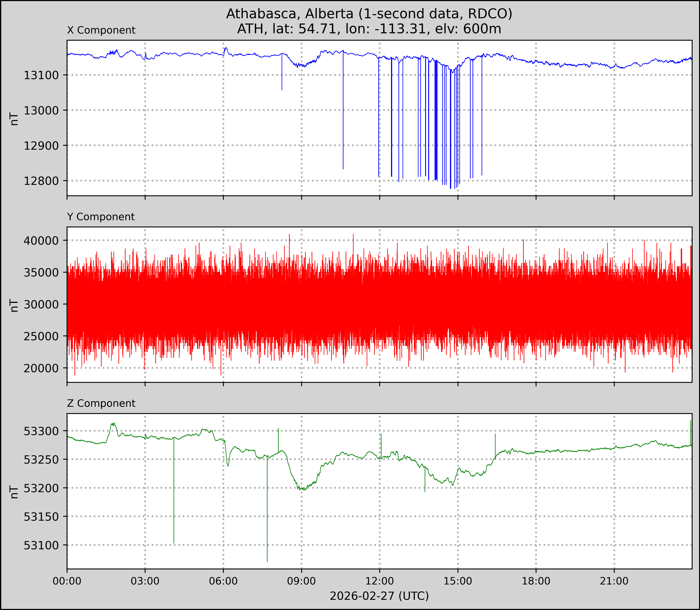This screenshot has height=610, width=700.
Task: Click the 21:00 time axis label
Action: pos(614,581)
